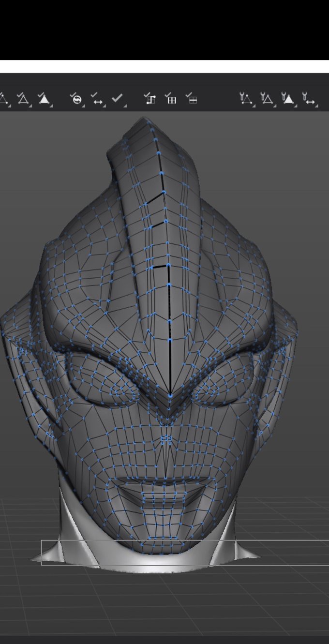This screenshot has width=329, height=644.
Task: Open the wrench outline-triangle edge tool
Action: pos(267,99)
